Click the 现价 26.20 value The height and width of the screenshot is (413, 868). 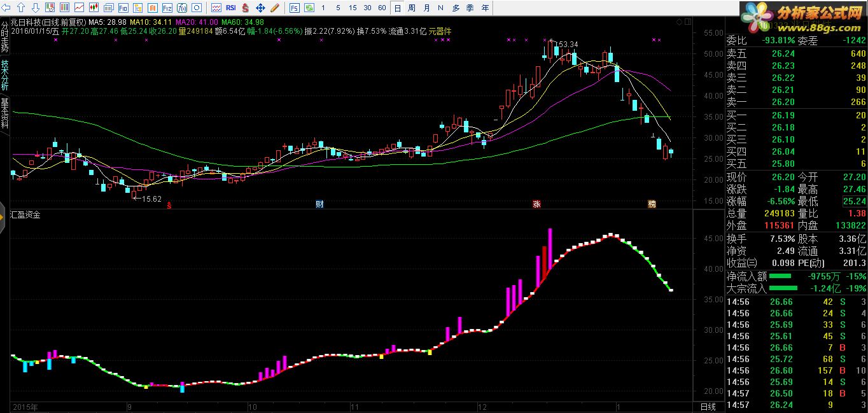pos(783,177)
